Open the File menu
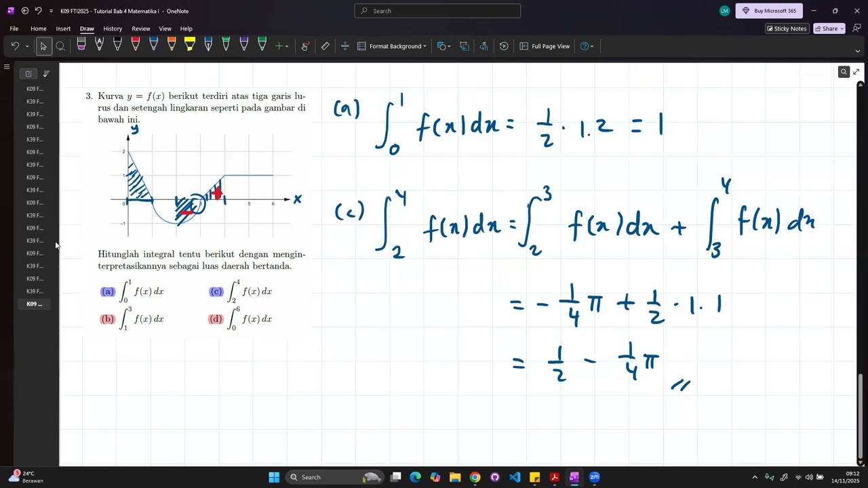Screen dimensions: 868x488 coord(14,28)
